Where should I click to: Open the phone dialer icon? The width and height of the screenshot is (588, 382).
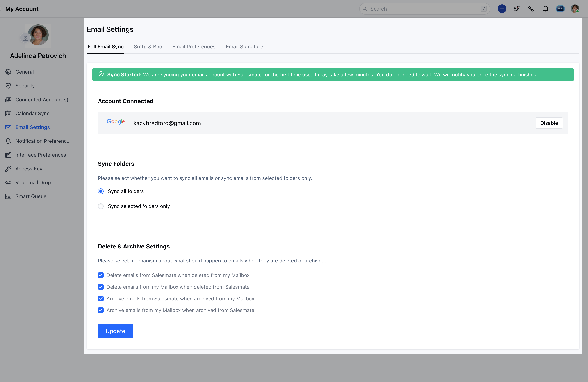pyautogui.click(x=531, y=9)
